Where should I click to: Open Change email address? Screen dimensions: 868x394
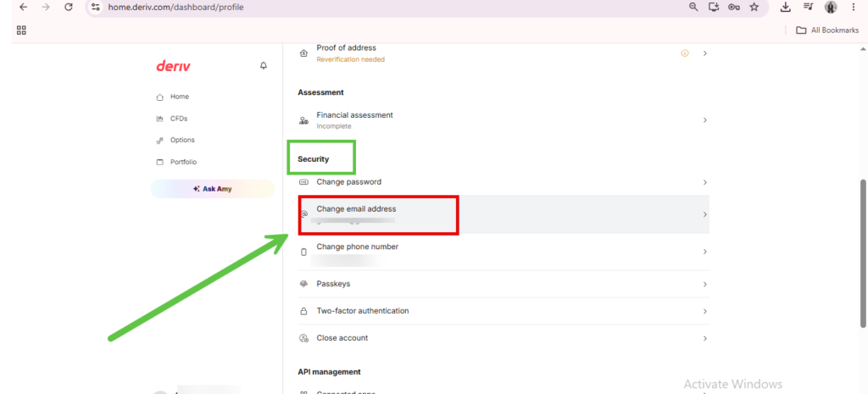click(504, 214)
